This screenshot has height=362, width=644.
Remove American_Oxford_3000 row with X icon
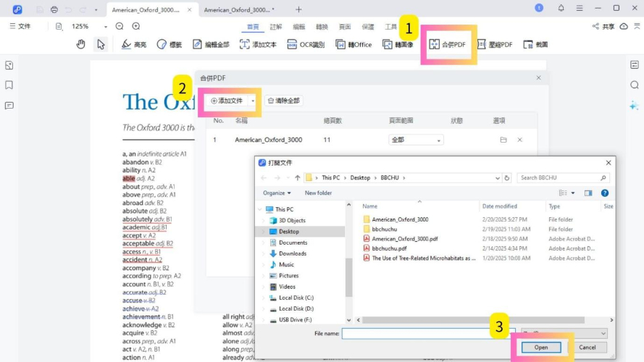click(519, 140)
